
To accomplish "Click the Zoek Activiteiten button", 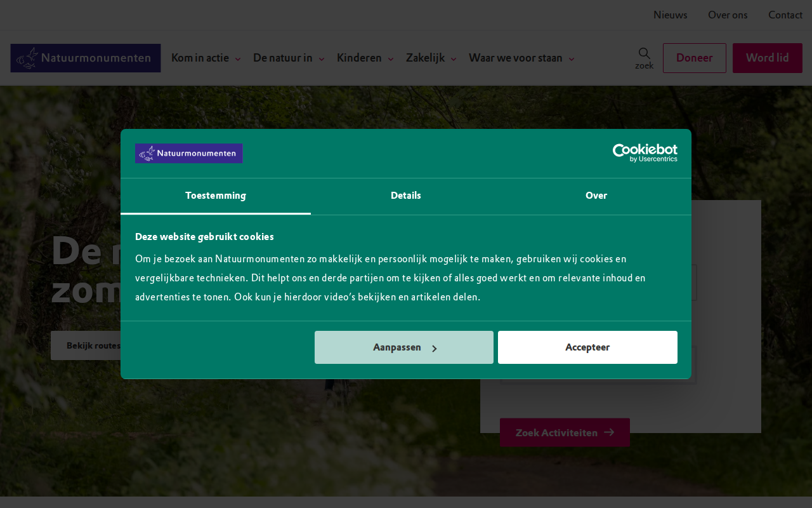I will (565, 432).
